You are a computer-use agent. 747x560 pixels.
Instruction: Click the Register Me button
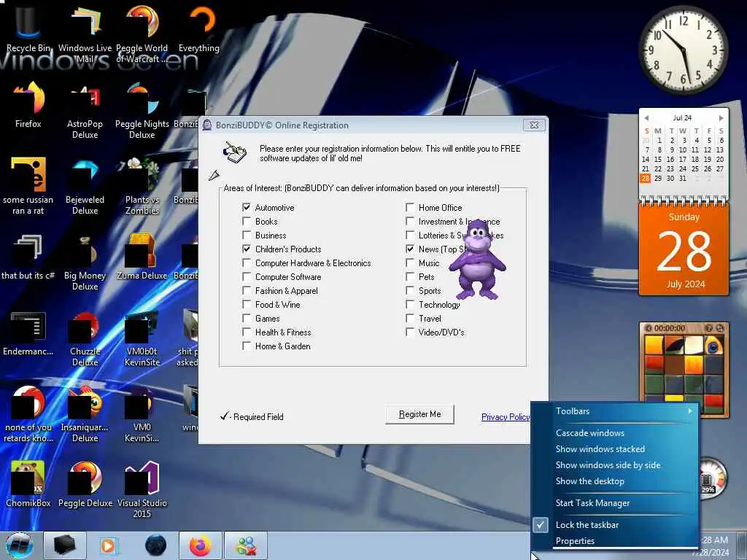click(419, 414)
